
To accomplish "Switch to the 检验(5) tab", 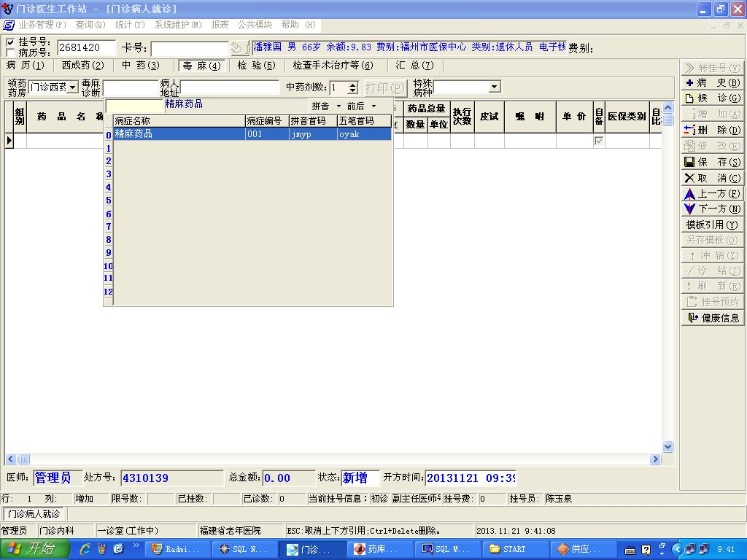I will tap(257, 65).
